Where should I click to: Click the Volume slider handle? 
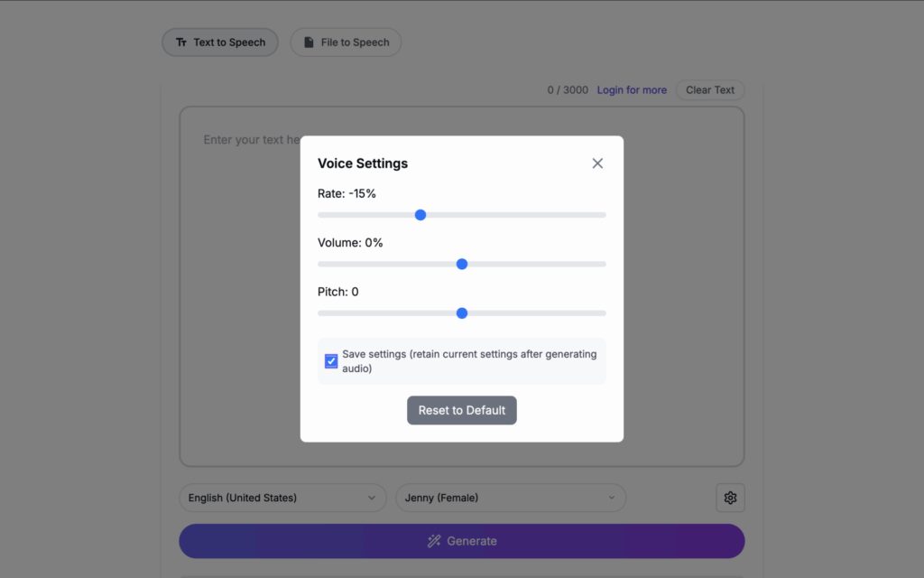pyautogui.click(x=462, y=264)
